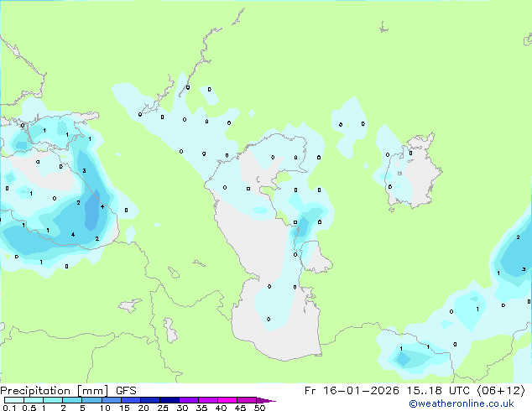Click the '20' legend scale label
Viewport: 532px width, 411px height.
coord(143,408)
